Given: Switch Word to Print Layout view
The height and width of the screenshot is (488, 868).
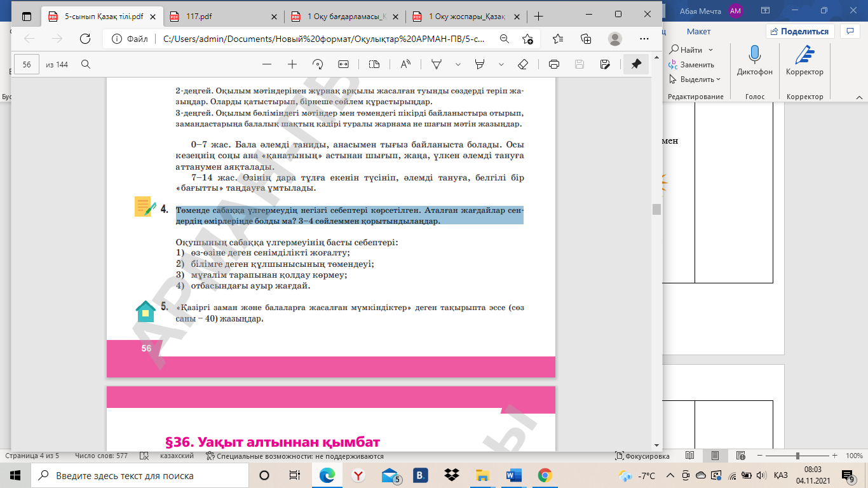Looking at the screenshot, I should coord(715,456).
